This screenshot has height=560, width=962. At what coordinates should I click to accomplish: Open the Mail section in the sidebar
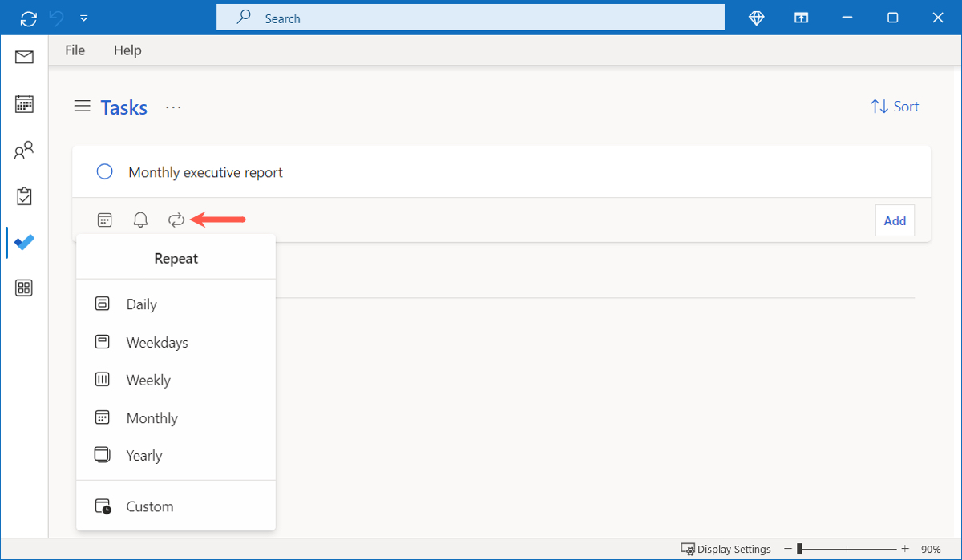[x=23, y=57]
